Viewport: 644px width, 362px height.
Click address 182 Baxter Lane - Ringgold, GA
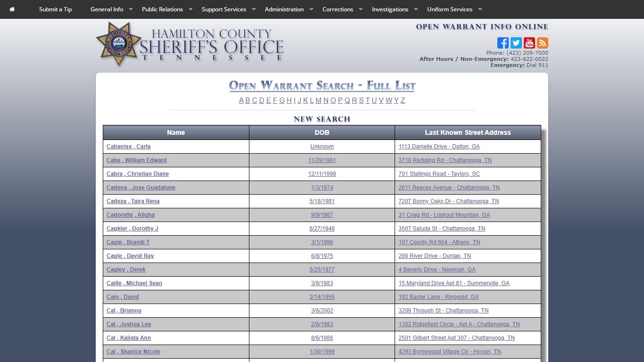click(x=438, y=297)
